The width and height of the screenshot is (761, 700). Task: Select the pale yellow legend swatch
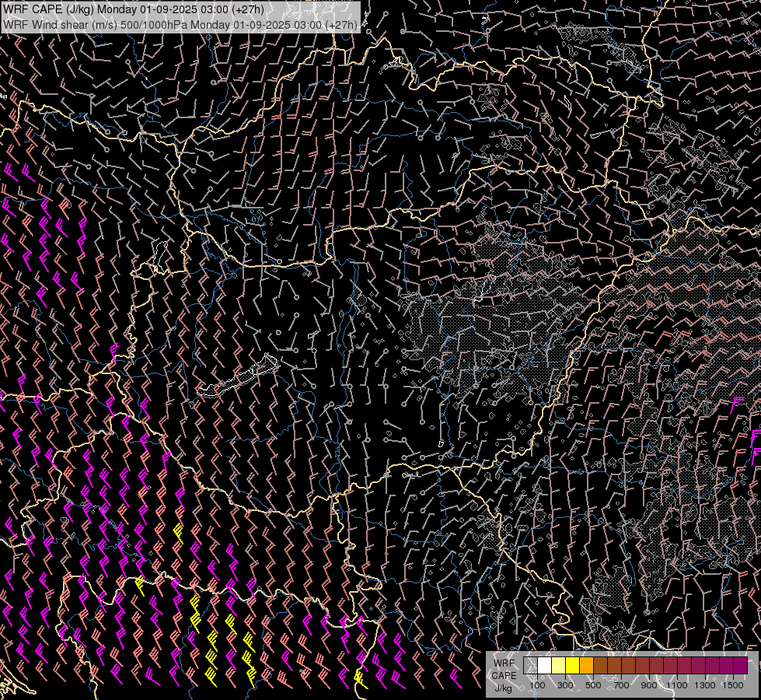pyautogui.click(x=558, y=666)
